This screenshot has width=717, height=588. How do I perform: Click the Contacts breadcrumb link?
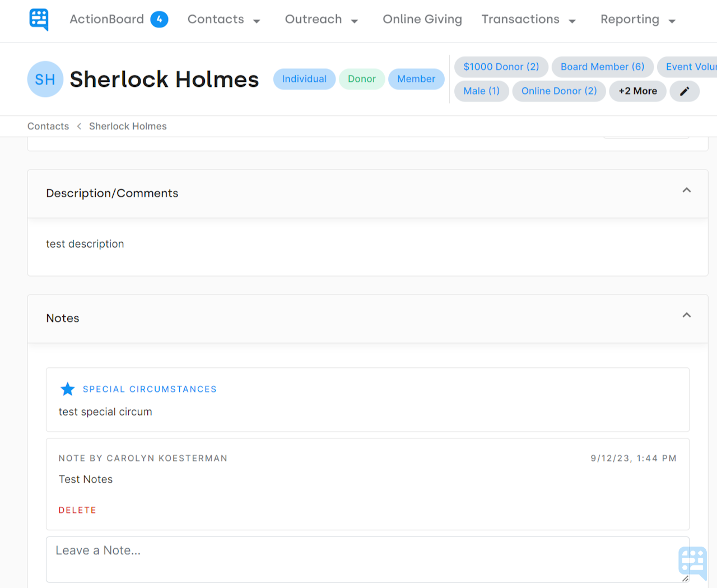click(x=48, y=127)
